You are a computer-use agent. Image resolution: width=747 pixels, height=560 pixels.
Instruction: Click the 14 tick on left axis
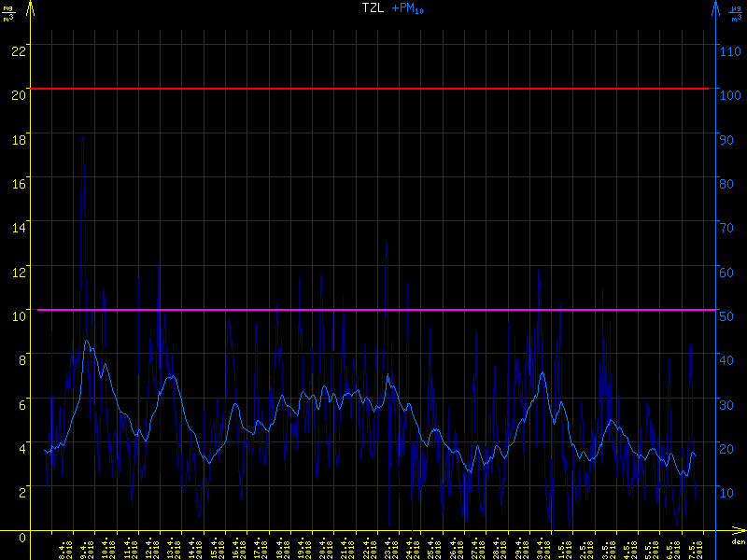tap(18, 227)
